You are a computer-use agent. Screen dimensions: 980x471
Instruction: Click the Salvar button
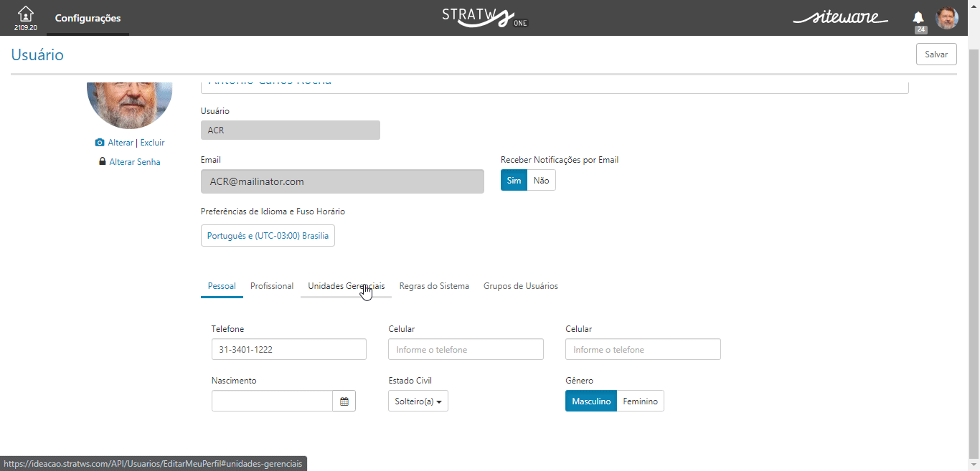coord(936,54)
